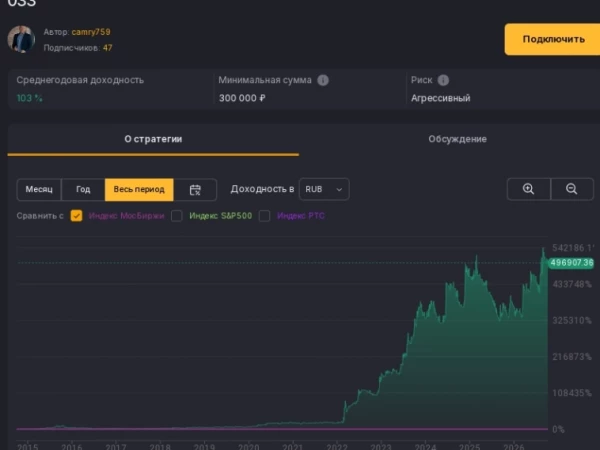This screenshot has width=600, height=450.
Task: Open the RUB currency dropdown
Action: click(324, 189)
